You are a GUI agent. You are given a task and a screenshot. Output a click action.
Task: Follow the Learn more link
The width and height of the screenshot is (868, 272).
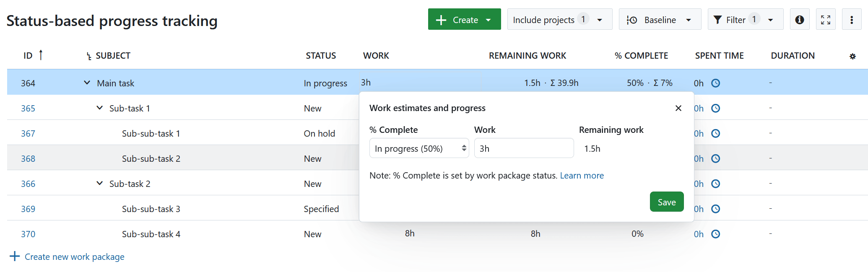582,176
